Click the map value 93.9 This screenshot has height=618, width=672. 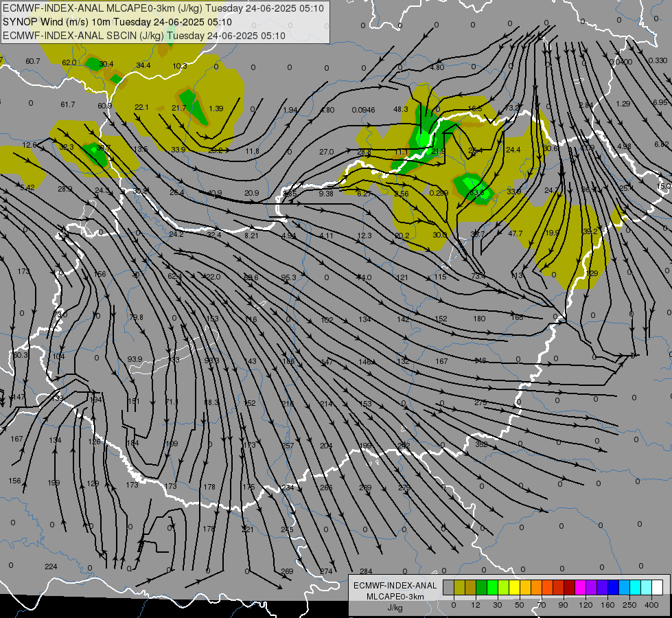click(135, 359)
